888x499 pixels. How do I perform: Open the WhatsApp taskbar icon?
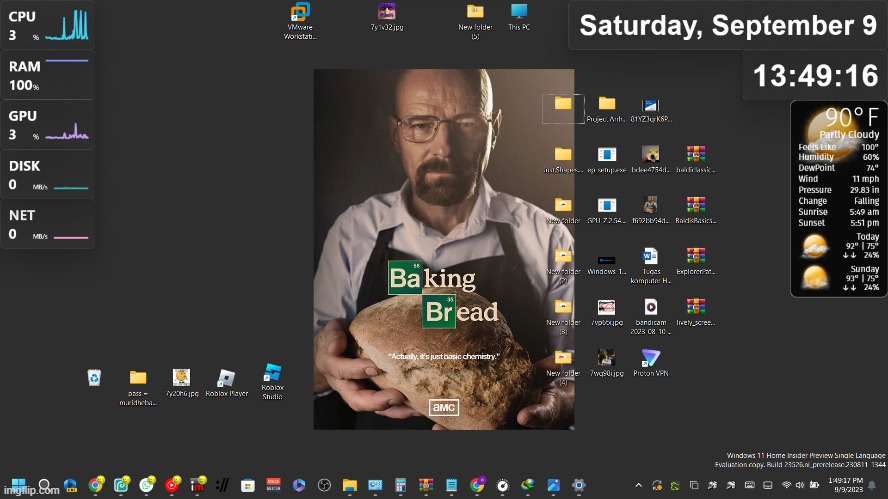point(147,485)
